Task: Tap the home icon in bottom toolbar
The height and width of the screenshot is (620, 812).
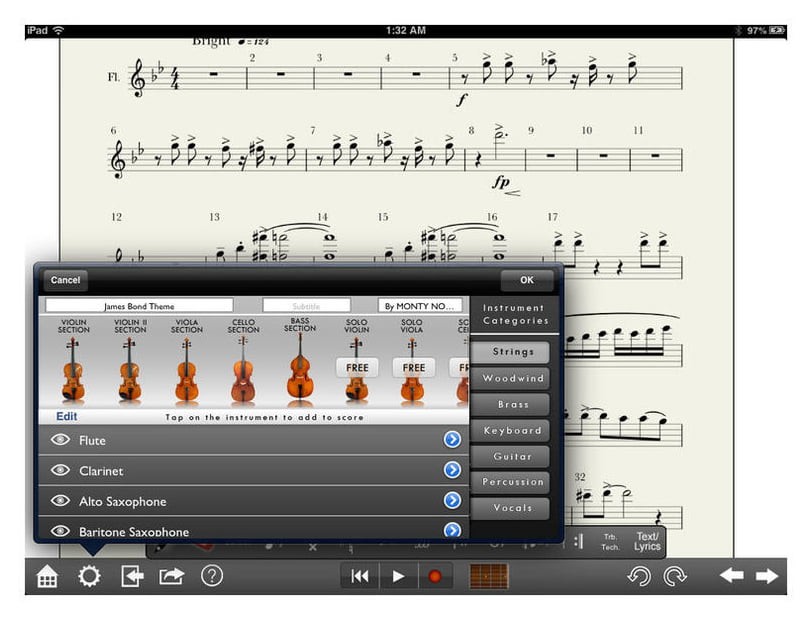Action: click(47, 576)
